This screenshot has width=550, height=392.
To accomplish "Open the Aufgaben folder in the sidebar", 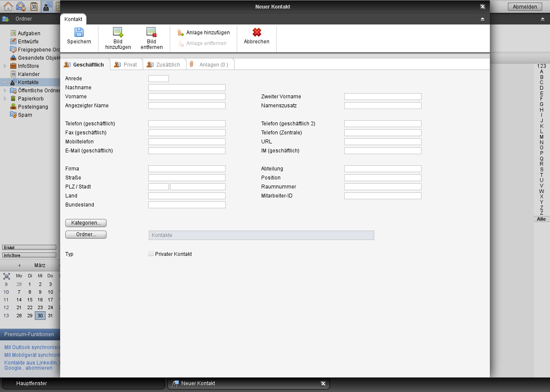I will pos(29,33).
